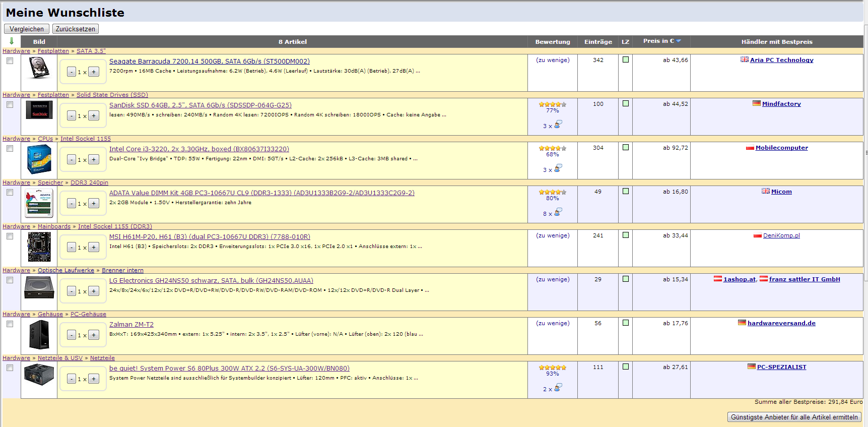868x427 pixels.
Task: Sort by price using the Preis arrow
Action: point(679,41)
